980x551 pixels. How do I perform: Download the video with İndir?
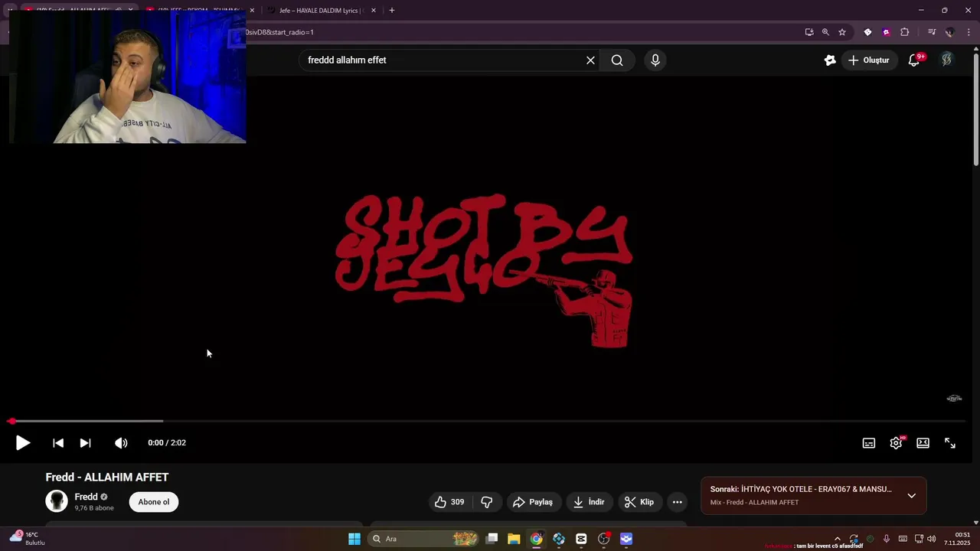tap(589, 502)
